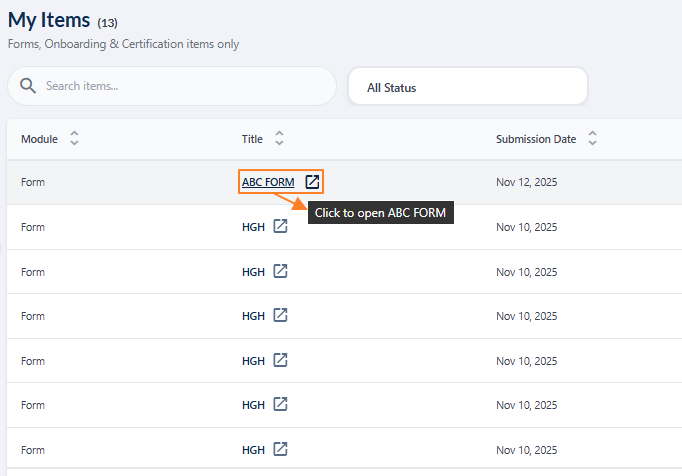Click open icon in last visible HGH row
Viewport: 682px width, 476px height.
coord(281,448)
